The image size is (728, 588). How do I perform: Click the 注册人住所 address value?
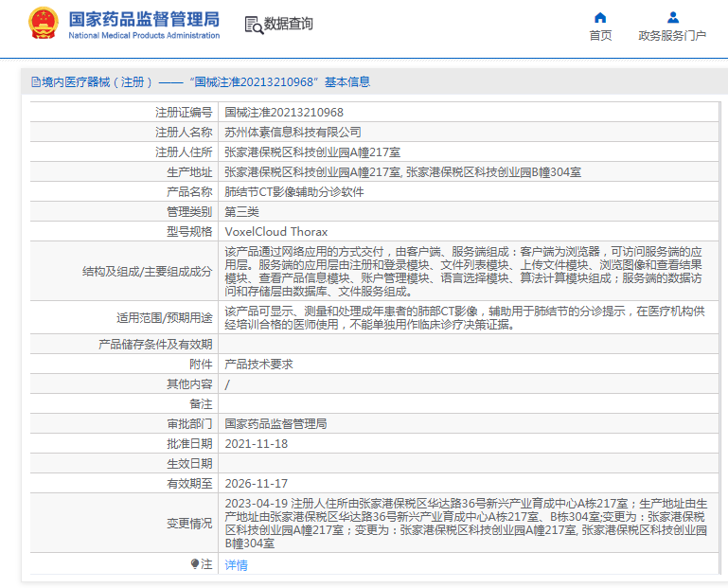[x=312, y=152]
